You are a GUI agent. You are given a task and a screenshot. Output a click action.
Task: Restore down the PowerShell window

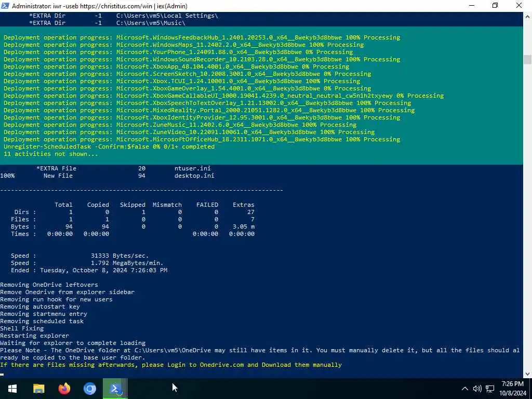[495, 6]
